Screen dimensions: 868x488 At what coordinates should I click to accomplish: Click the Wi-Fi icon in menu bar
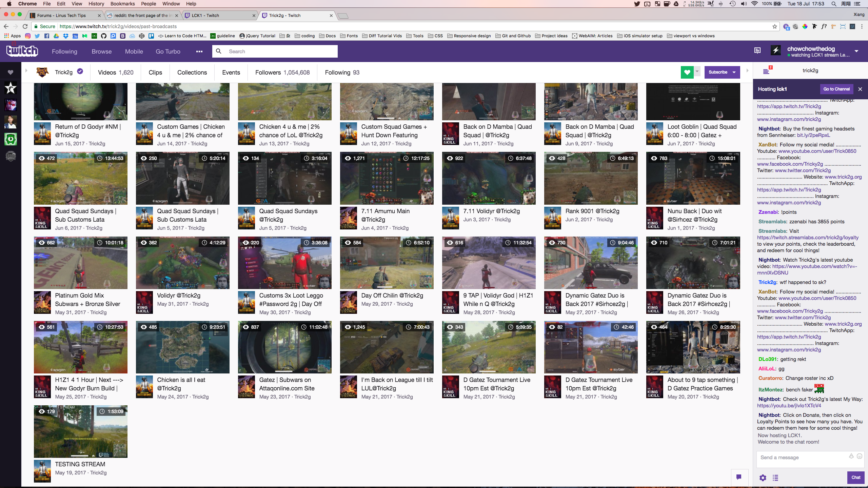754,4
